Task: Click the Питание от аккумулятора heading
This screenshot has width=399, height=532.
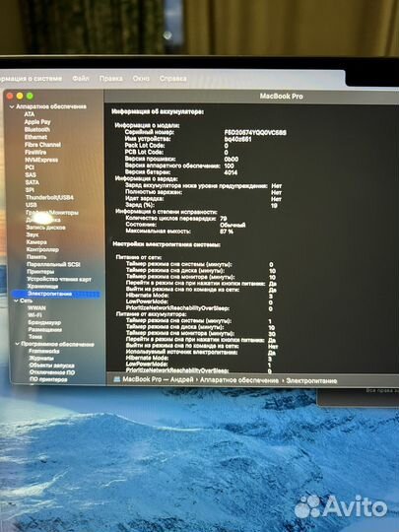Action: (x=152, y=314)
